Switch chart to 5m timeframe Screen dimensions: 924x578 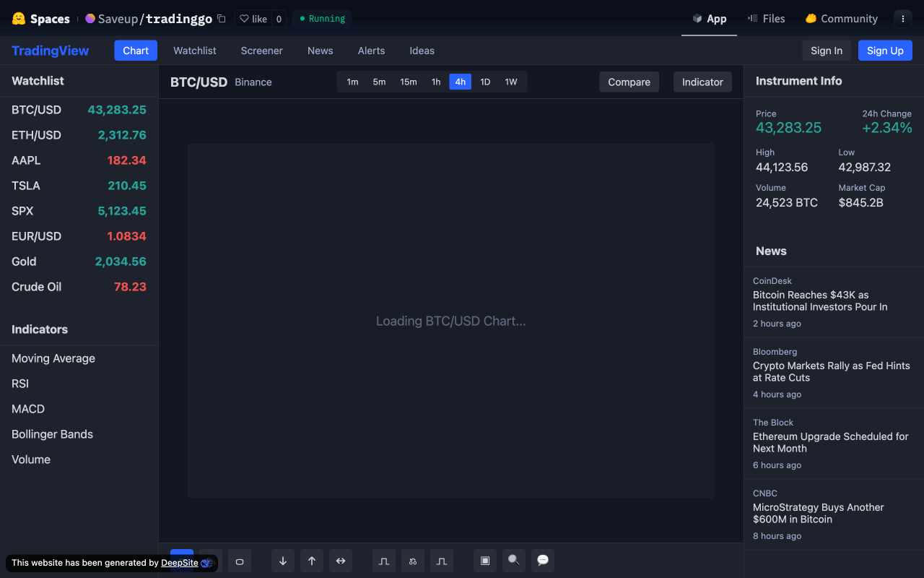pos(380,82)
